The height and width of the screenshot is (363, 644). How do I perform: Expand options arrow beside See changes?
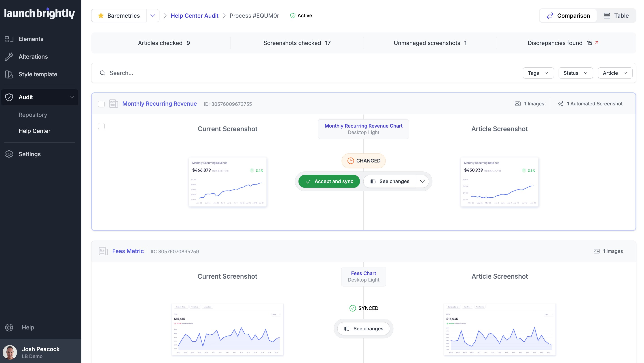(x=422, y=181)
